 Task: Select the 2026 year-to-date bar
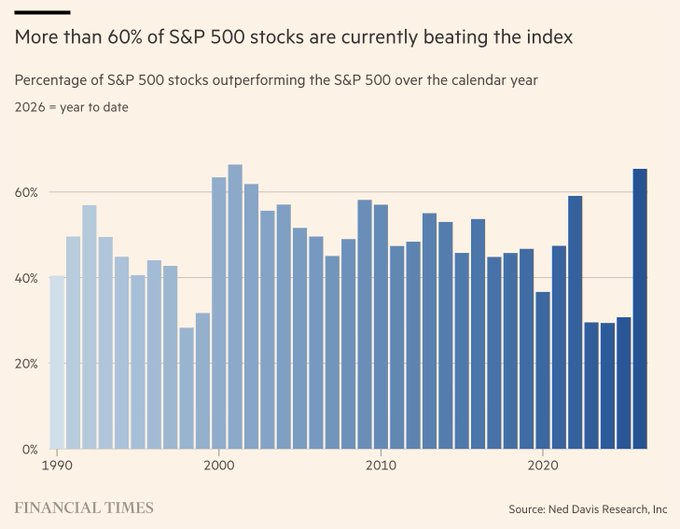point(640,309)
